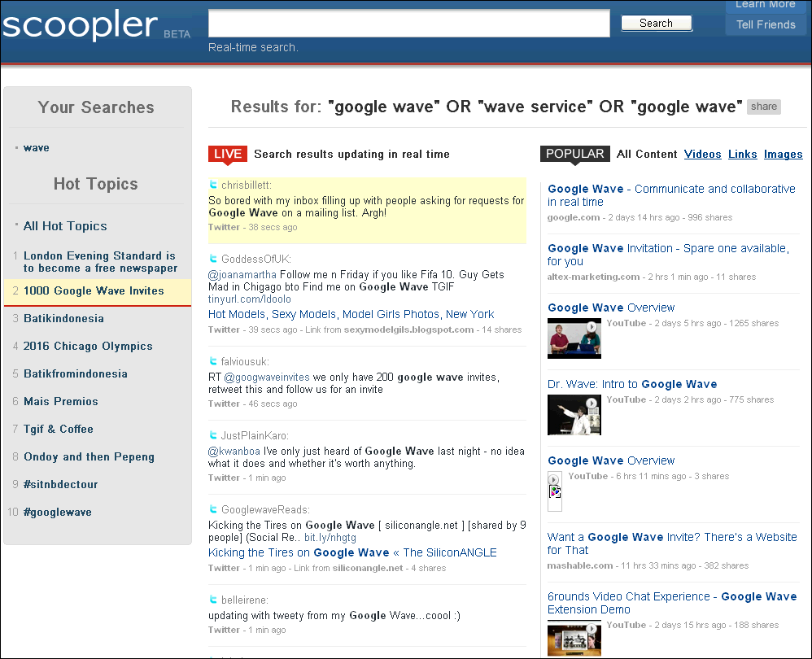The width and height of the screenshot is (812, 659).
Task: Click the google.com source text
Action: click(x=574, y=217)
